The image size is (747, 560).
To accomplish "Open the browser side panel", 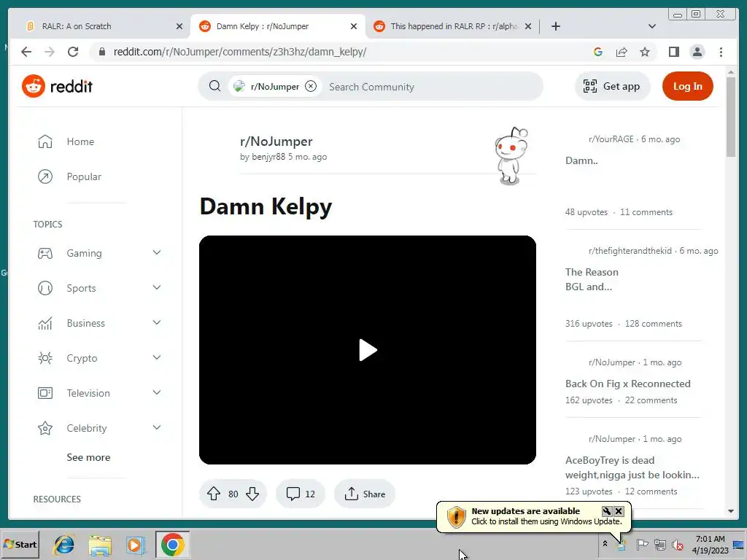I will [673, 52].
